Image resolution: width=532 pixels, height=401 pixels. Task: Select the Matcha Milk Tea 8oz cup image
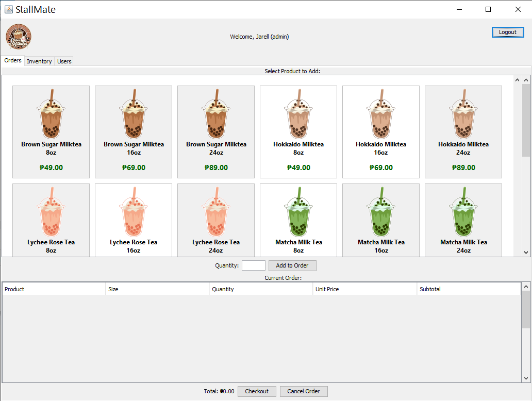298,212
